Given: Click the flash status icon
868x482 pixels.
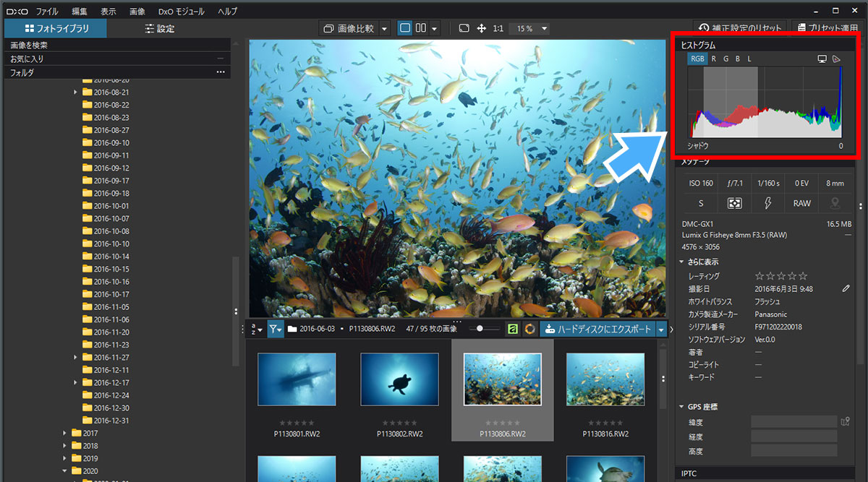Looking at the screenshot, I should tap(767, 203).
